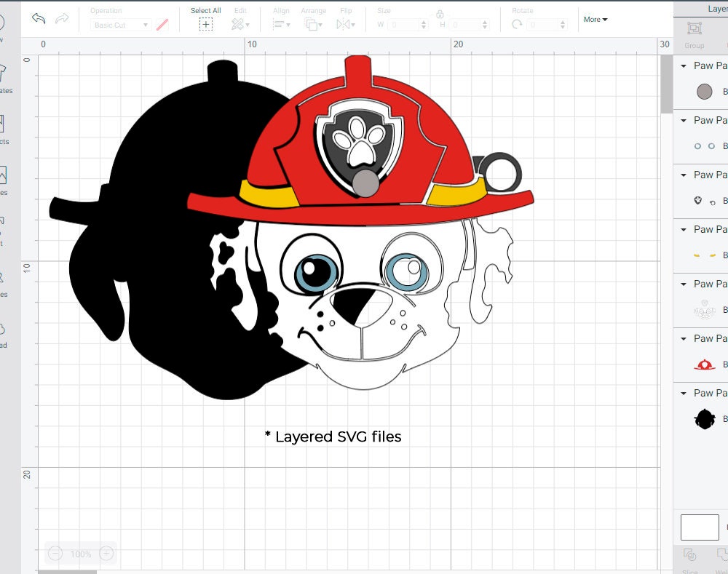Screen dimensions: 728x574
Task: Click the Group icon in the Layers panel
Action: (695, 28)
